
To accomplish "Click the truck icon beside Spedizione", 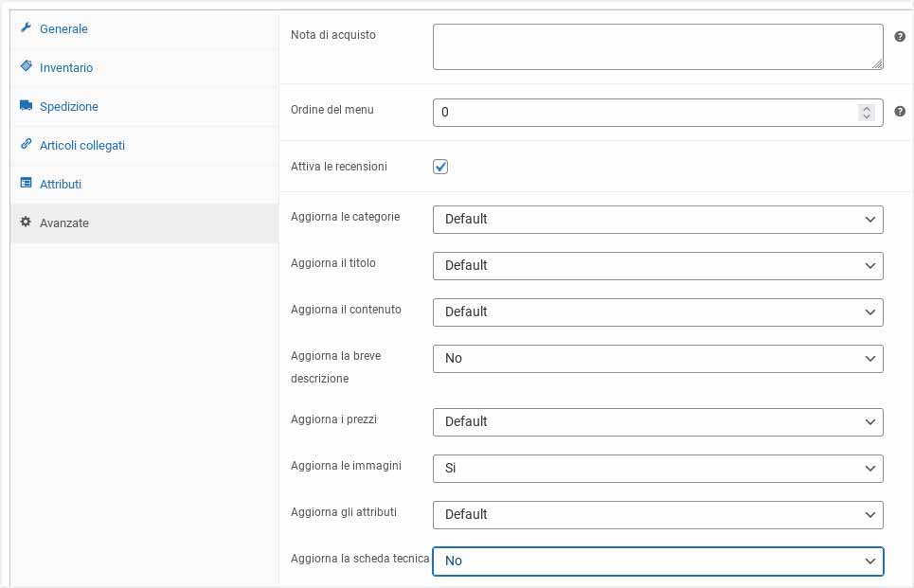I will tap(26, 106).
